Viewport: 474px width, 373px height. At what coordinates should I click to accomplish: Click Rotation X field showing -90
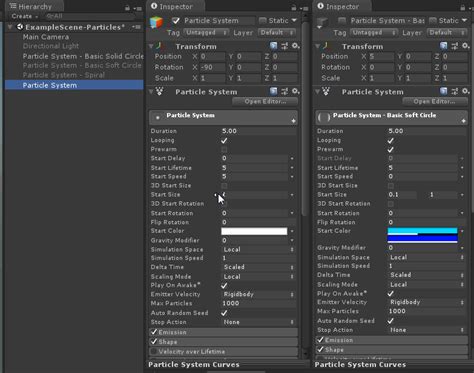(x=212, y=67)
